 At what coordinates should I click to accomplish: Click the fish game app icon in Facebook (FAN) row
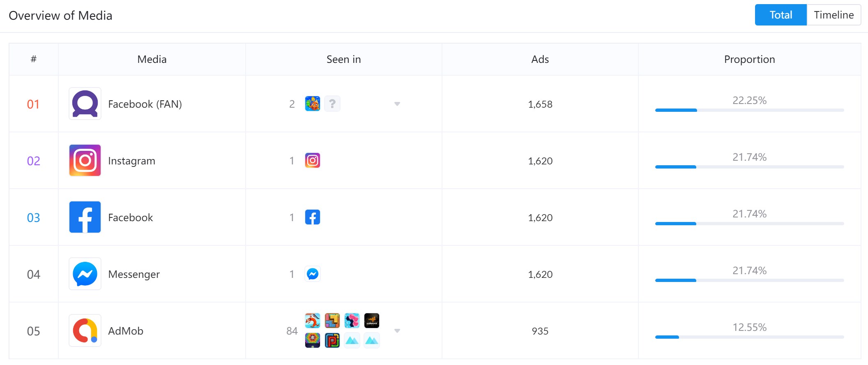pyautogui.click(x=313, y=104)
